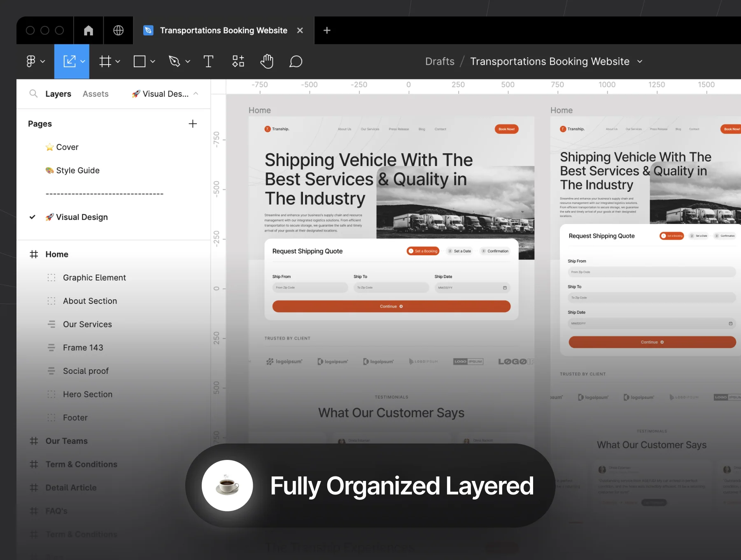This screenshot has height=560, width=741.
Task: Close the Transportations Booking Website tab
Action: pyautogui.click(x=300, y=30)
